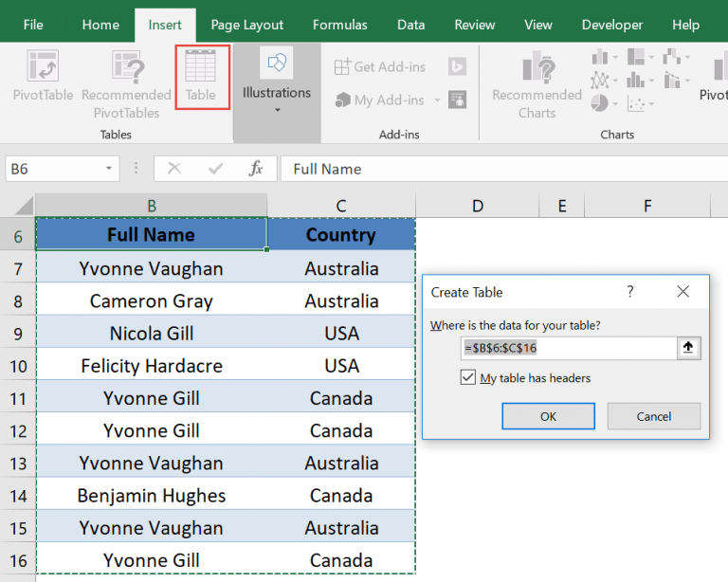This screenshot has width=728, height=582.
Task: Expand the My Add-ins dropdown arrow
Action: point(437,100)
